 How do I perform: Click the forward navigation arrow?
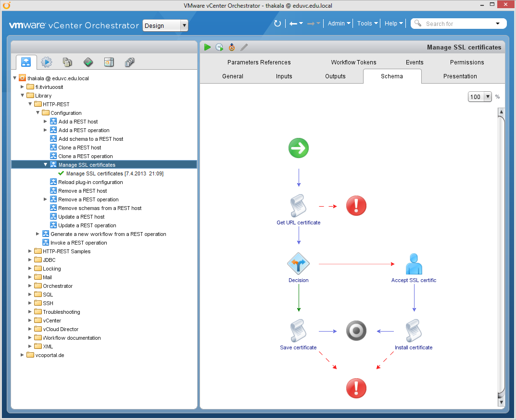coord(311,24)
